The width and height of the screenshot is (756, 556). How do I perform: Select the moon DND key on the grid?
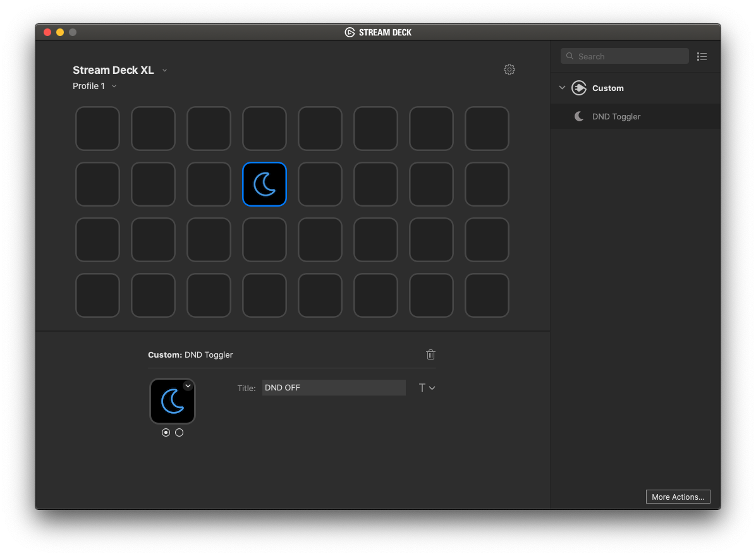click(x=264, y=184)
